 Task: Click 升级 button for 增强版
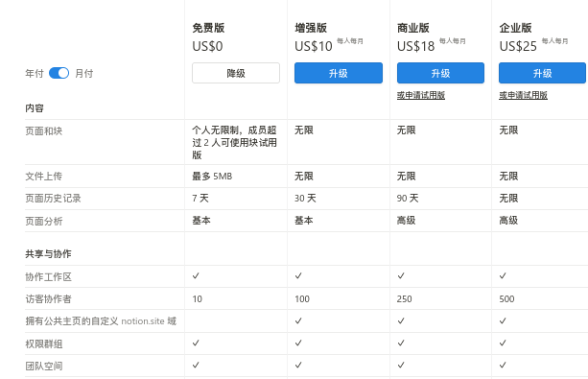pyautogui.click(x=339, y=73)
